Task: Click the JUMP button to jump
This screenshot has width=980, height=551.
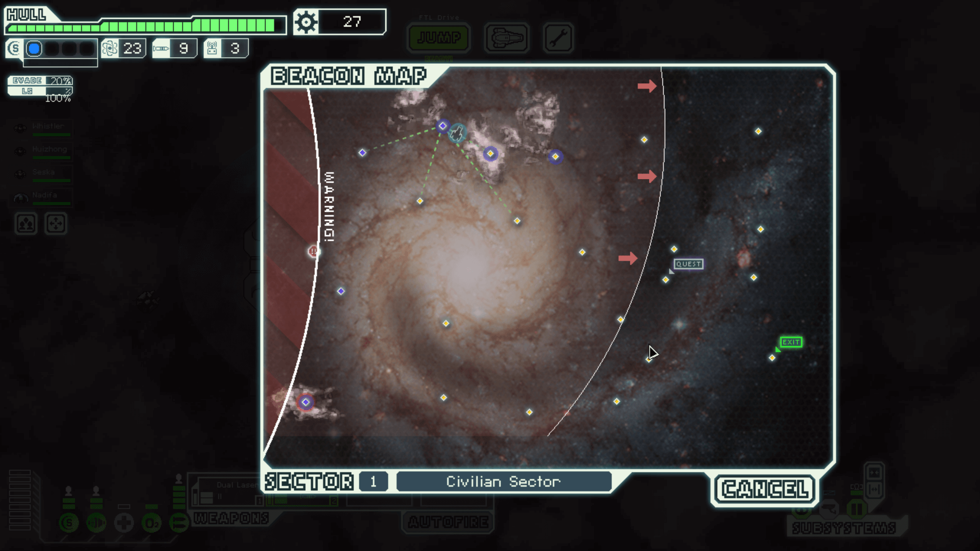Action: point(438,38)
